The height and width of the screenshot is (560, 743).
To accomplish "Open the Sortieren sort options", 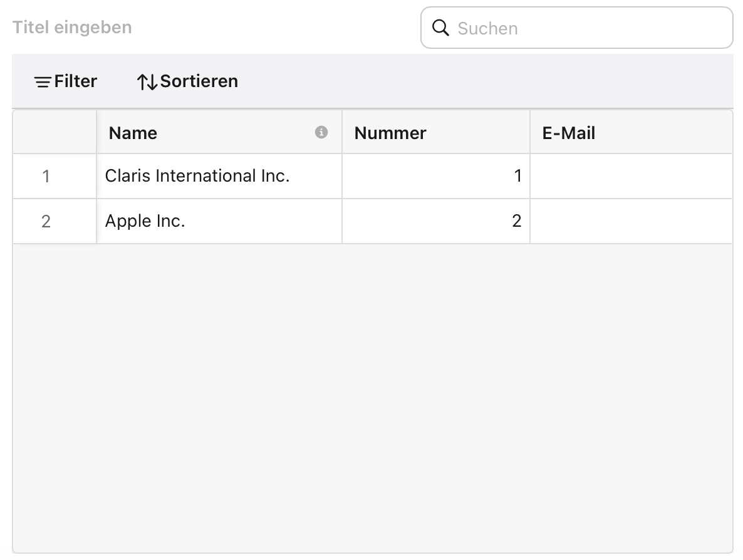I will point(187,81).
